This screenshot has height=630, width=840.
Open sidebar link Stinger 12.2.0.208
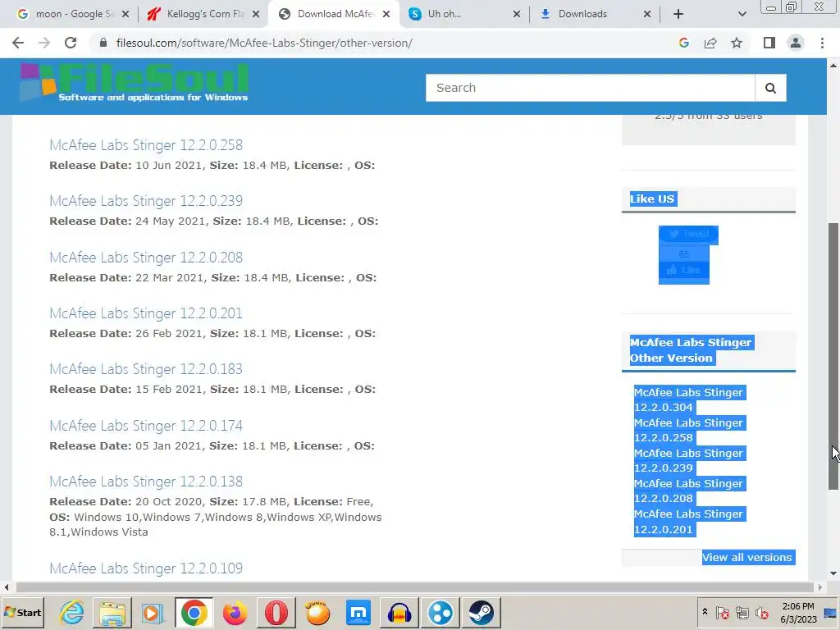click(x=689, y=491)
